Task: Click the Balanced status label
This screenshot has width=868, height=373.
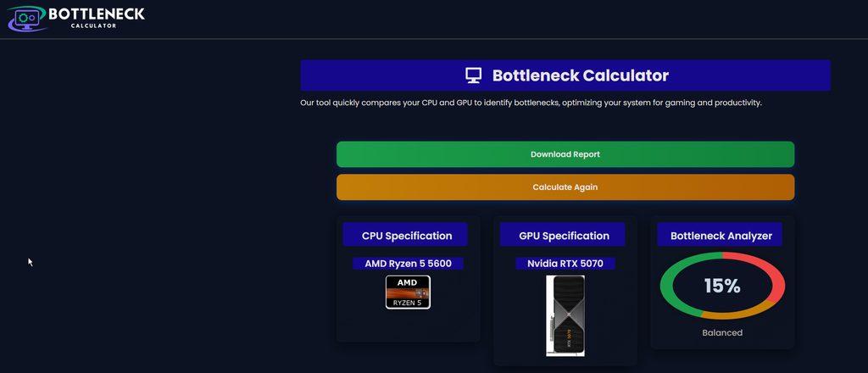Action: click(722, 332)
